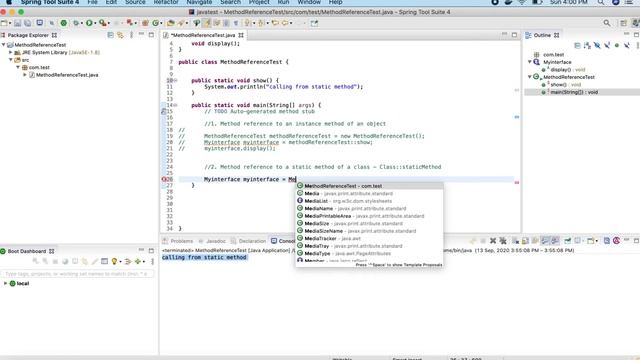Viewport: 640px width, 360px height.
Task: Collapse the MethodReferenceTest project node
Action: (4, 45)
